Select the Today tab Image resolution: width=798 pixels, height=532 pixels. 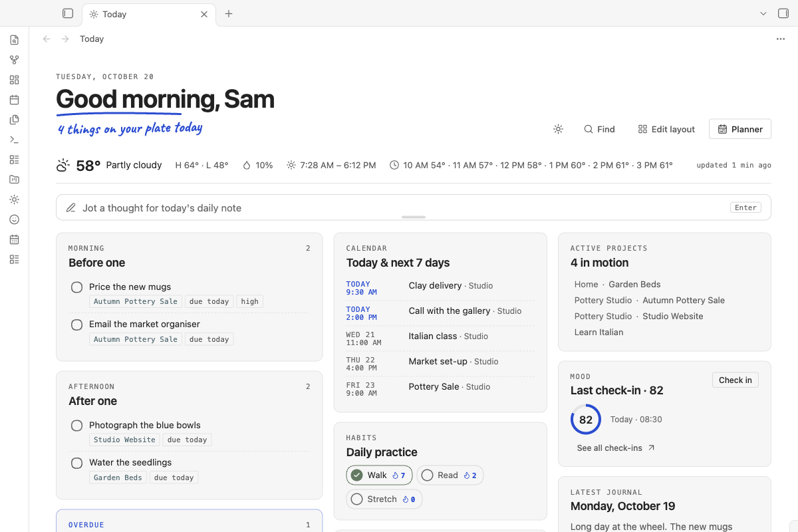coord(150,14)
